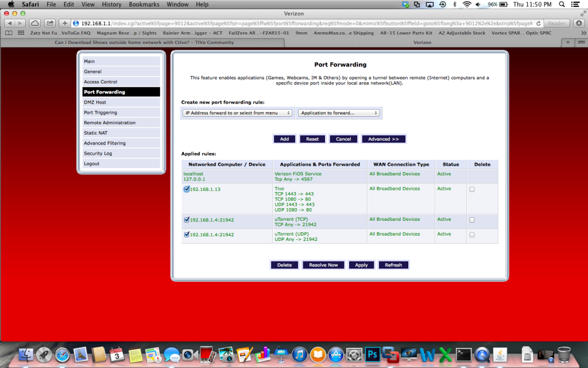This screenshot has width=588, height=368.
Task: Open the Downloads button in Safari toolbar
Action: [x=579, y=23]
